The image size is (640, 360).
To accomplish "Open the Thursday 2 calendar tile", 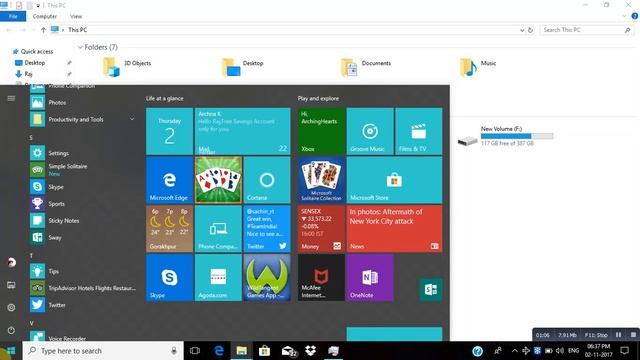I will pos(169,131).
